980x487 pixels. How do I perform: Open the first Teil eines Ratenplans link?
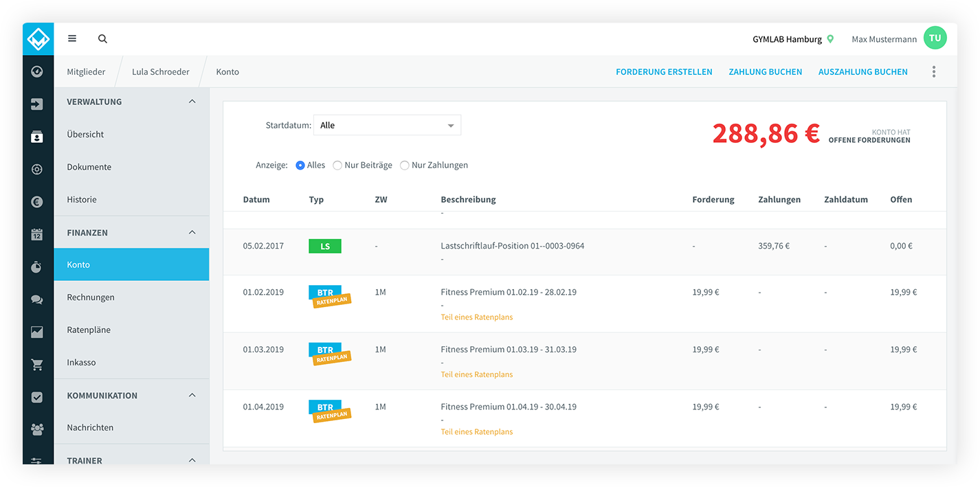click(x=477, y=317)
